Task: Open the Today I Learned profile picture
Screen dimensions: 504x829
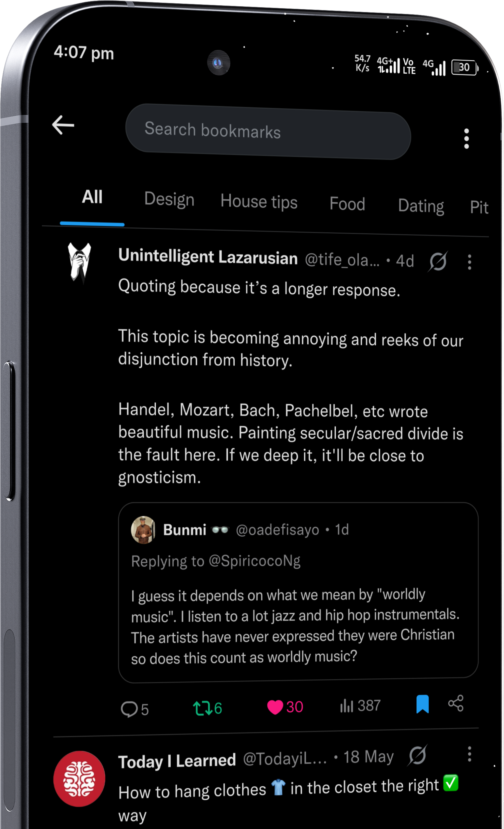Action: pos(80,779)
